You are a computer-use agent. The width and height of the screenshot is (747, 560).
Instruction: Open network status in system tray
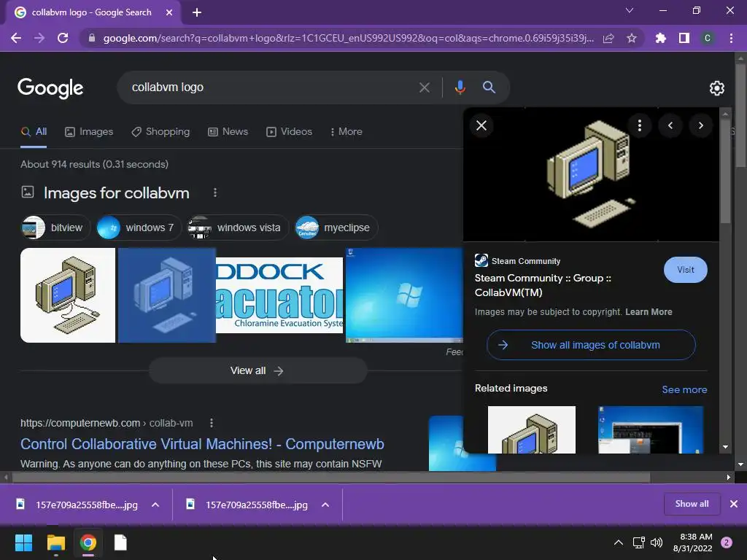pyautogui.click(x=638, y=542)
